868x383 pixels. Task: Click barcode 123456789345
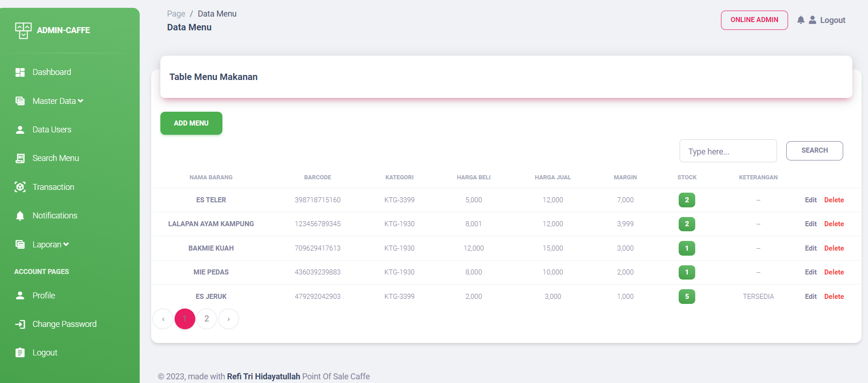click(x=318, y=224)
